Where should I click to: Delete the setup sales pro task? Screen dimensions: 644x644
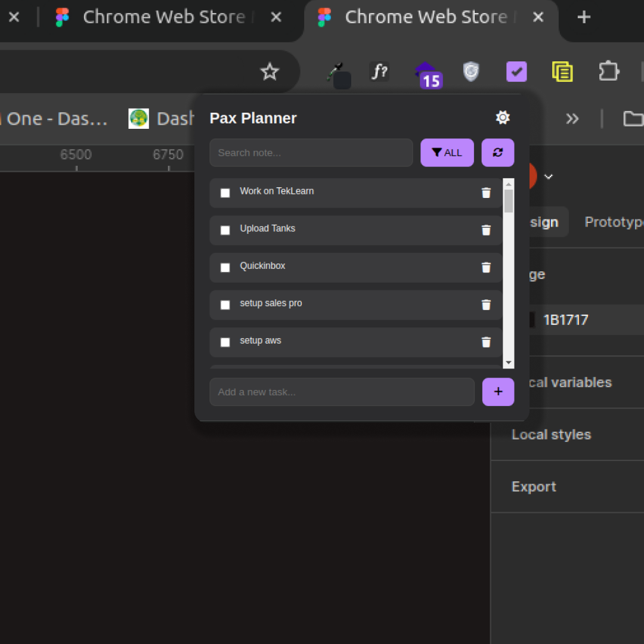486,305
